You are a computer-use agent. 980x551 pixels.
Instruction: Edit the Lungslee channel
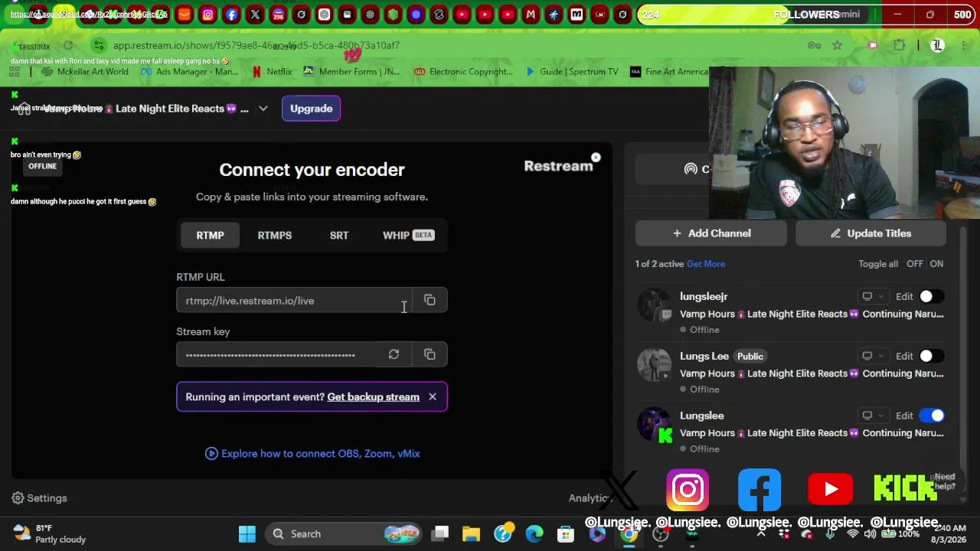pos(904,416)
